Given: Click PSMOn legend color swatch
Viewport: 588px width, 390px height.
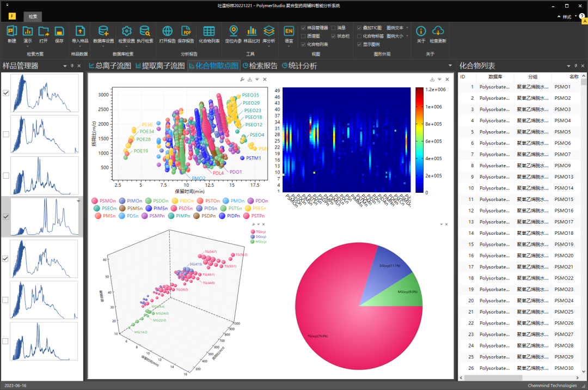Looking at the screenshot, I should click(x=95, y=201).
